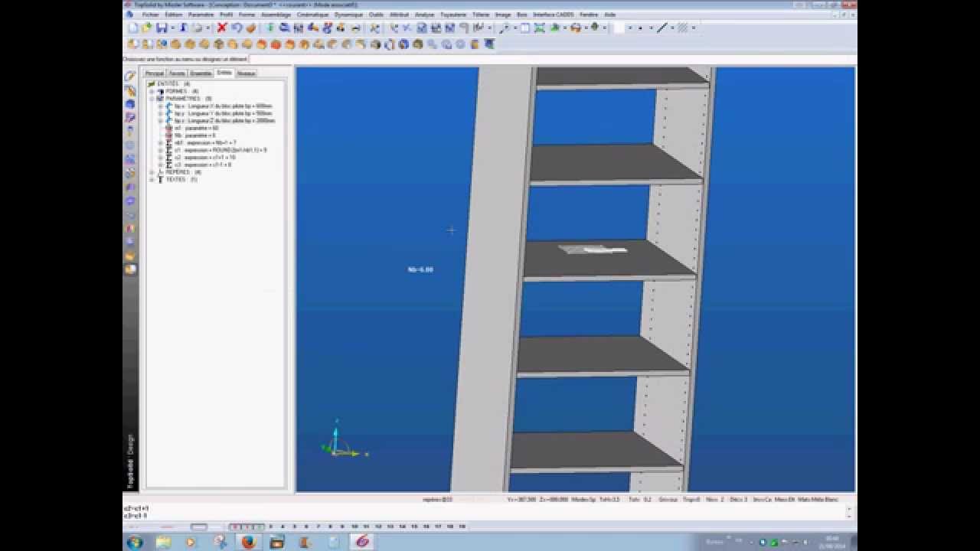The width and height of the screenshot is (980, 551).
Task: Click the pencil icon atop left sidebar
Action: (130, 77)
